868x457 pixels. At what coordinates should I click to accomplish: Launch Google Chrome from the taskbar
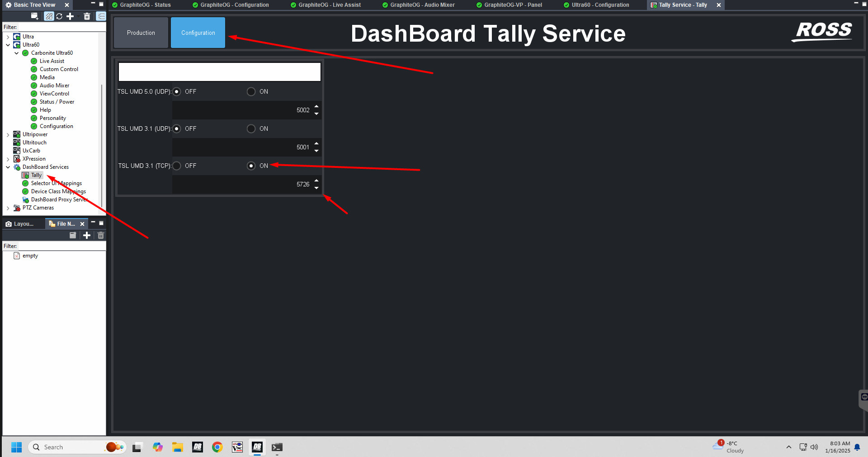point(217,447)
